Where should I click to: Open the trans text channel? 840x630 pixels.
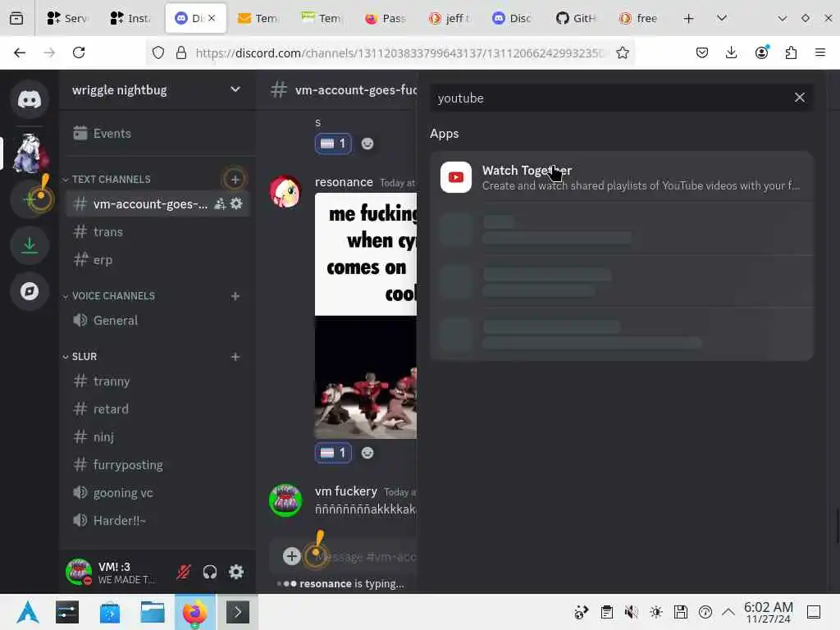[157, 232]
